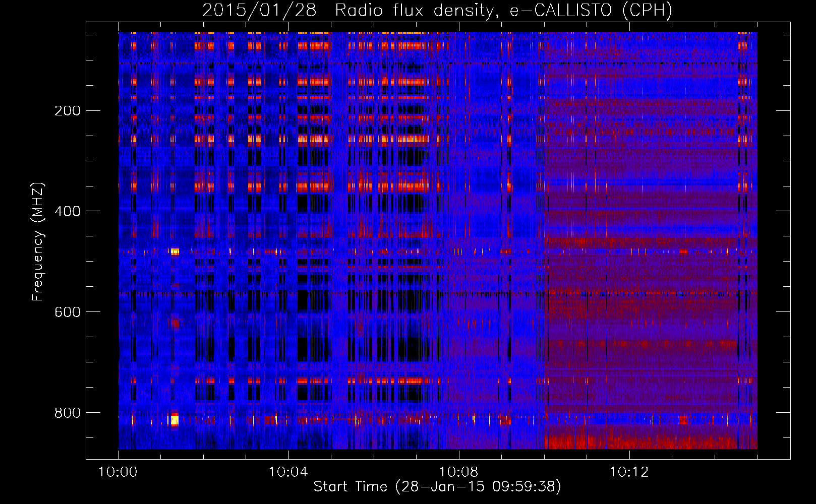
Task: Select the 600 frequency tick label
Action: pos(68,312)
